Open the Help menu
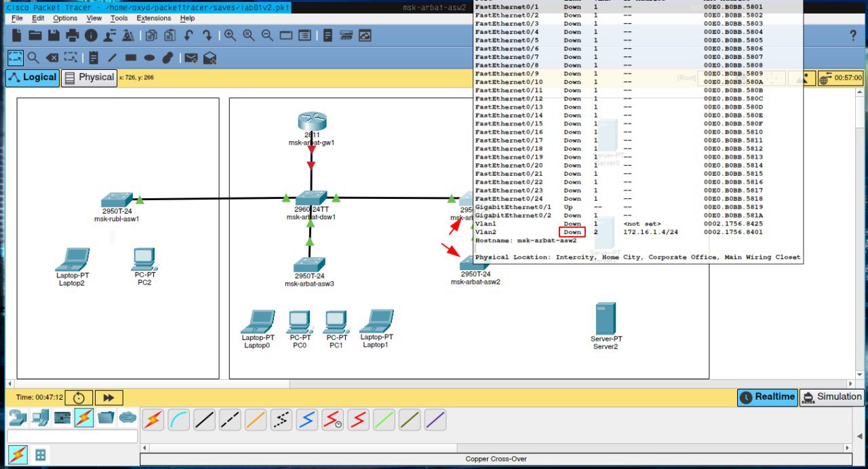This screenshot has width=868, height=469. coord(187,18)
